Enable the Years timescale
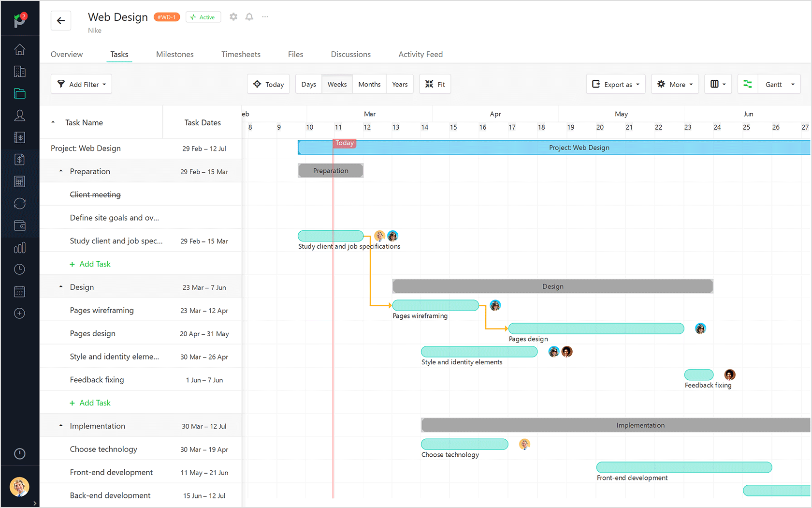This screenshot has width=812, height=508. click(400, 84)
